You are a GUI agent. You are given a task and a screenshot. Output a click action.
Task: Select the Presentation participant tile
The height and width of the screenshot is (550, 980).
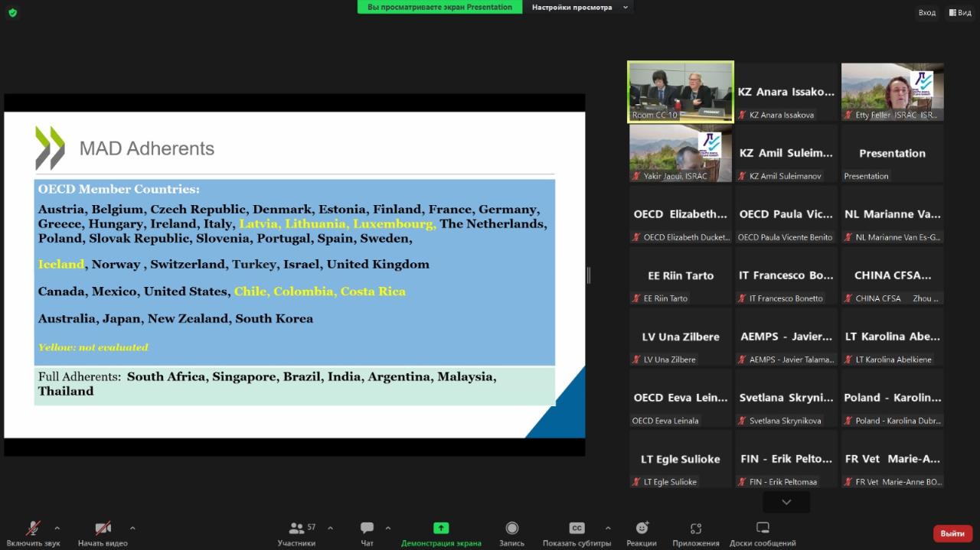tap(893, 153)
